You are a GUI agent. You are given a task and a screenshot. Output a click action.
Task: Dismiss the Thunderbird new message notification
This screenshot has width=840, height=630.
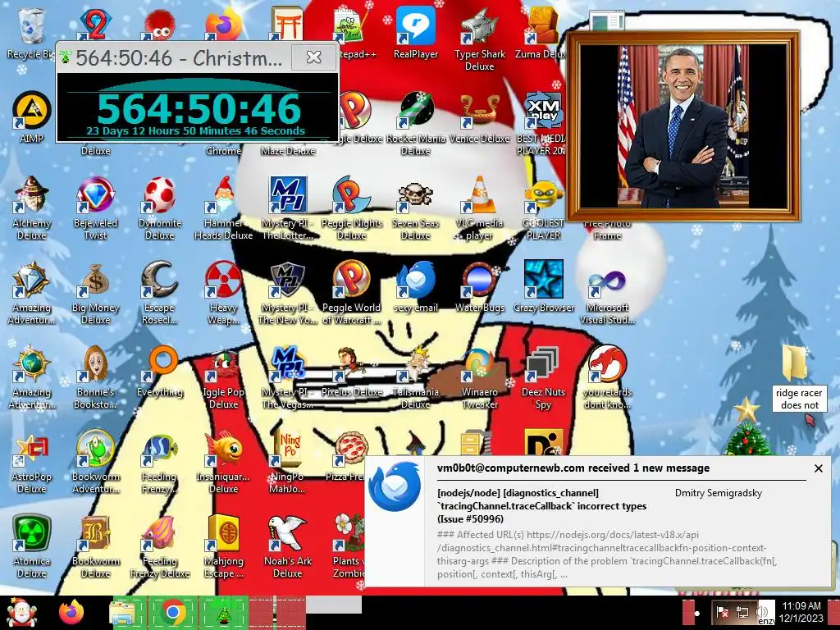click(818, 468)
